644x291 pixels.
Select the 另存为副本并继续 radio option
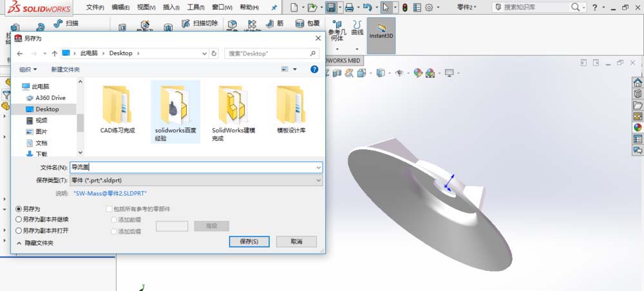(19, 220)
